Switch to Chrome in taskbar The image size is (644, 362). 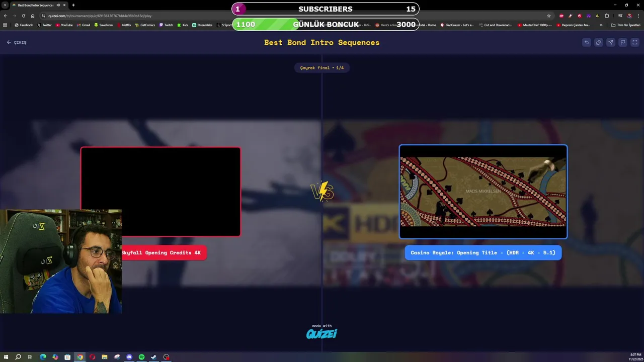pos(79,357)
